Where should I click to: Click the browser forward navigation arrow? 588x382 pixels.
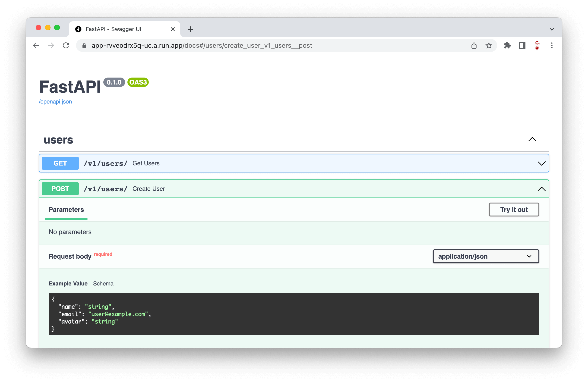pyautogui.click(x=51, y=45)
